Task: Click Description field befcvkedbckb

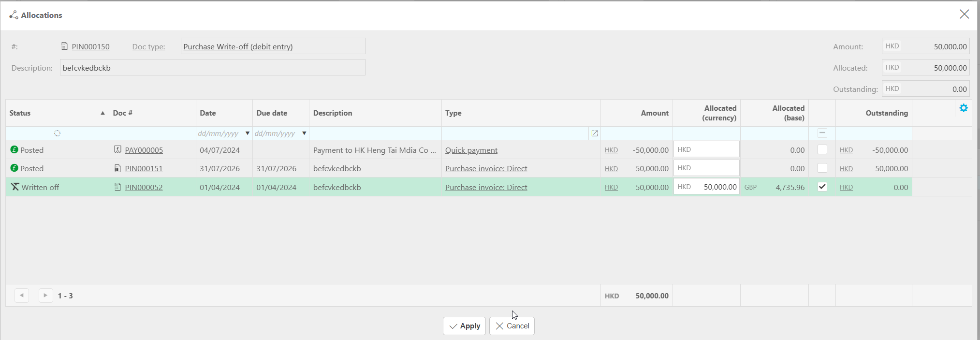Action: (212, 67)
